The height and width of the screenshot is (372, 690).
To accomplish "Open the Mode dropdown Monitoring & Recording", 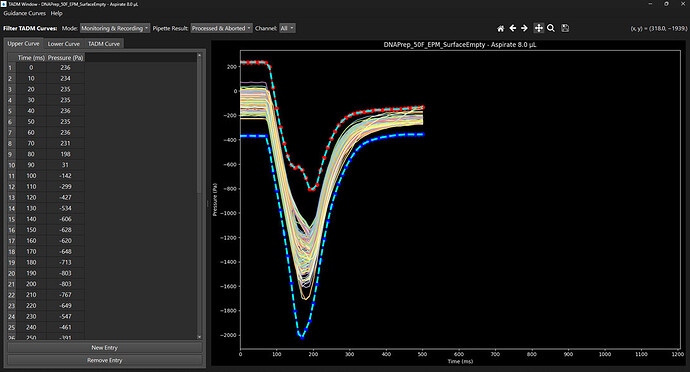I will point(115,28).
